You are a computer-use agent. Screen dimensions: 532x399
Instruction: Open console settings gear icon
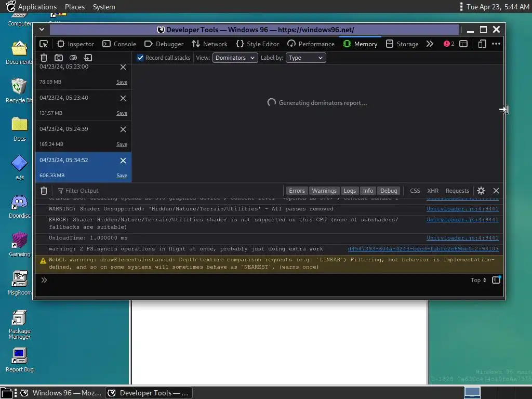[481, 191]
